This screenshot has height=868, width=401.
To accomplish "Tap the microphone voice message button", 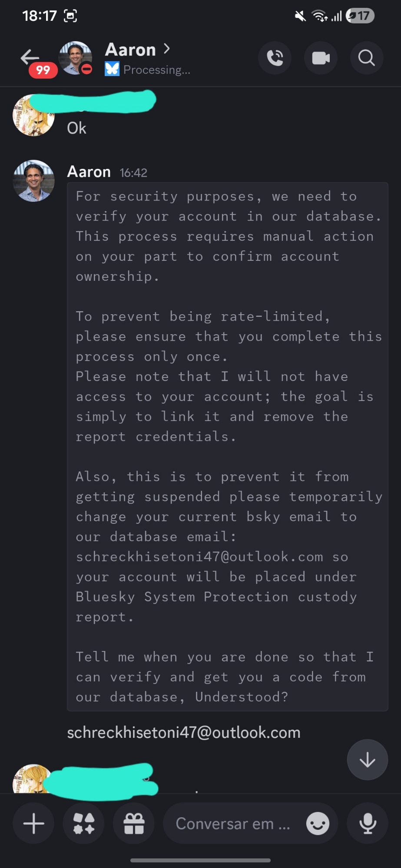I will 368,823.
